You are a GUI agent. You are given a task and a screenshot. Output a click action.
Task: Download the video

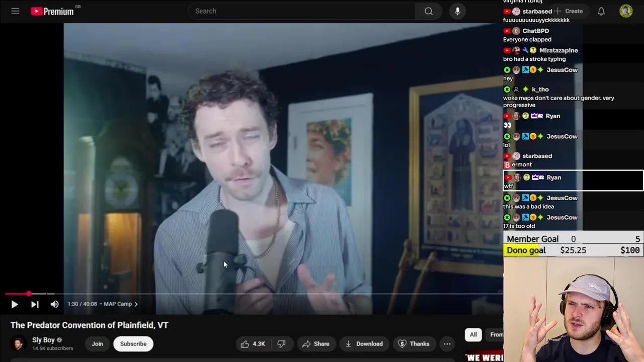[x=364, y=344]
